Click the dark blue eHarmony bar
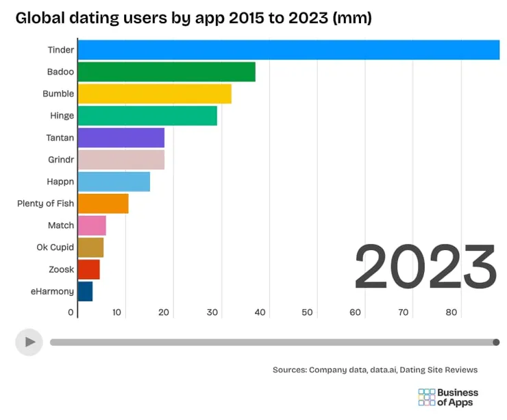Image resolution: width=507 pixels, height=420 pixels. pyautogui.click(x=86, y=292)
